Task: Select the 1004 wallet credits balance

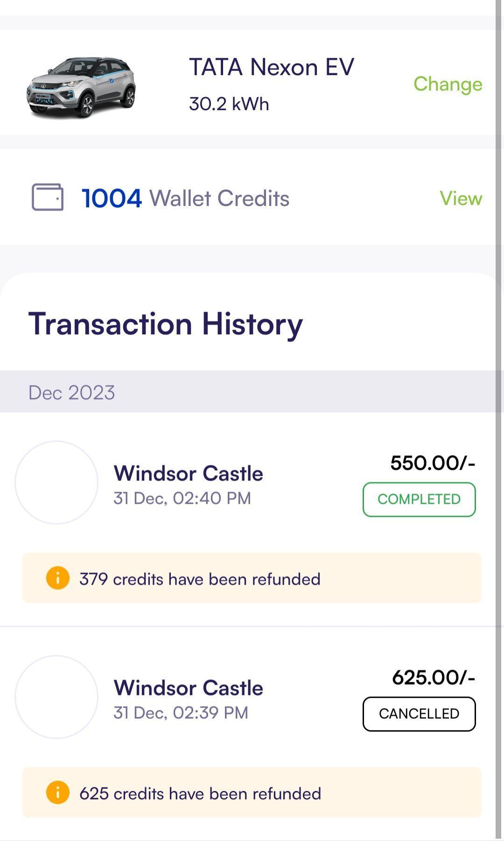Action: click(x=112, y=198)
